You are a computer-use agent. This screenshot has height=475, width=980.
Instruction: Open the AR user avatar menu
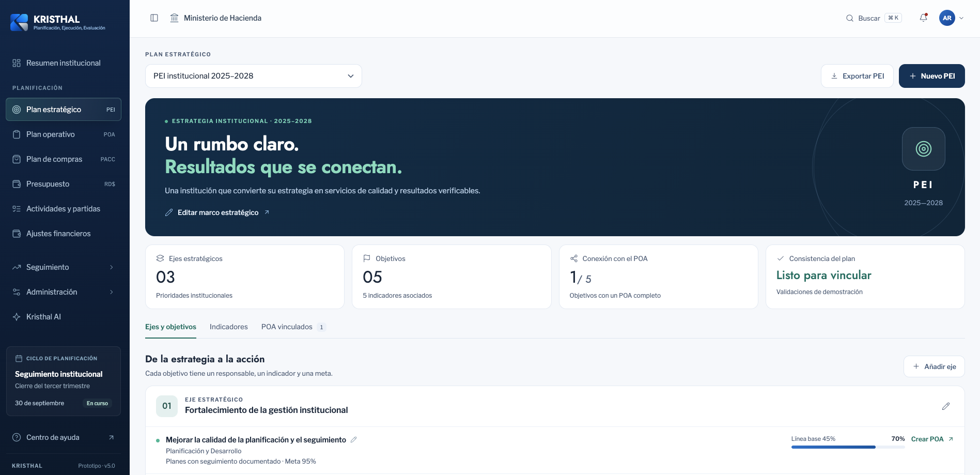pos(947,18)
